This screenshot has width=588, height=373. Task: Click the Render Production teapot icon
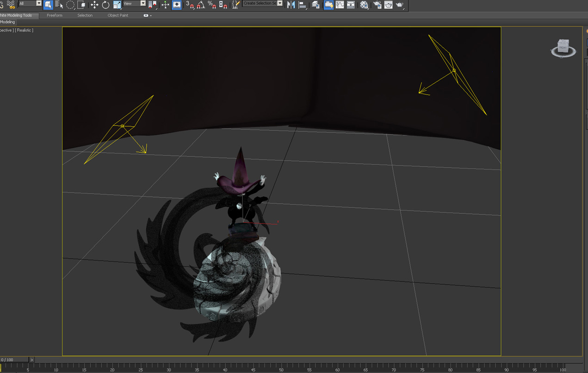click(x=400, y=5)
